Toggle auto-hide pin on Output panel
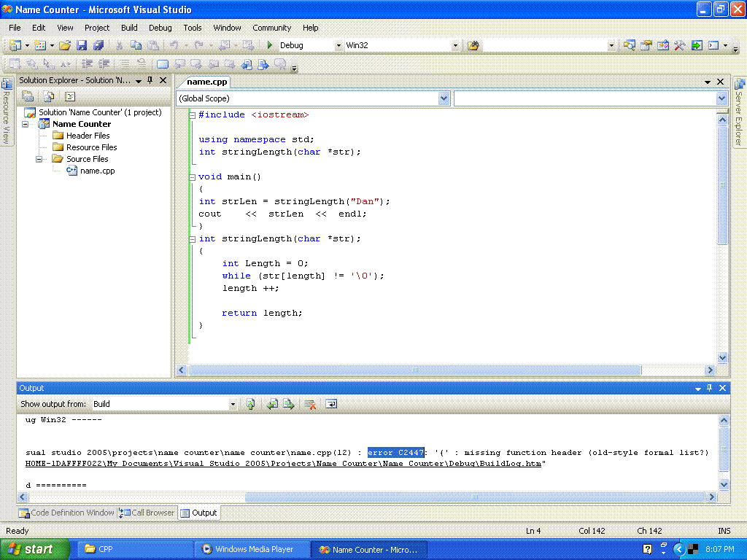This screenshot has height=560, width=747. coord(710,389)
